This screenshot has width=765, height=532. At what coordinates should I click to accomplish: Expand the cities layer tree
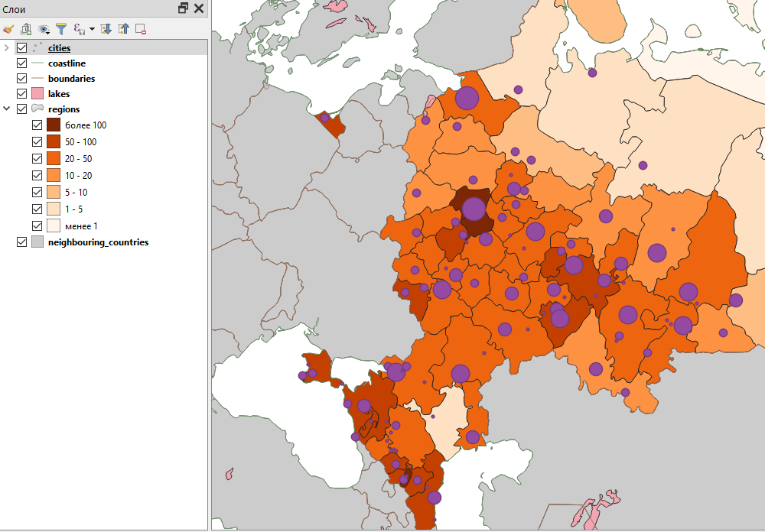[7, 48]
